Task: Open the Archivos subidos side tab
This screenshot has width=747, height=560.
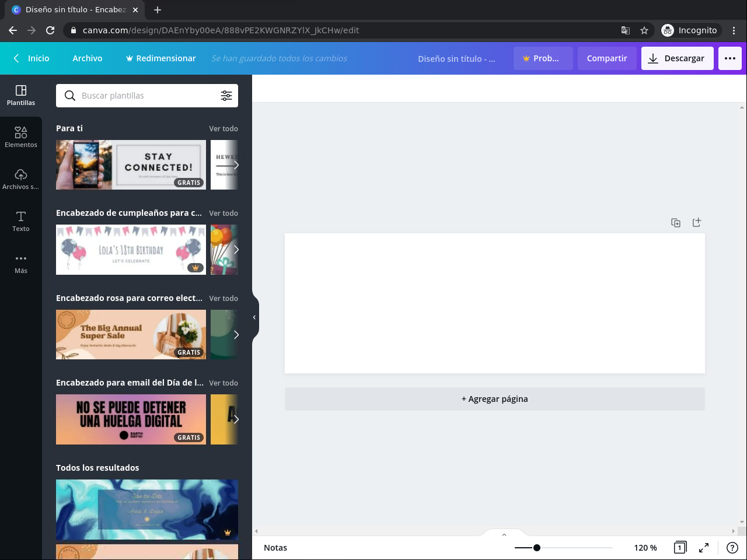Action: coord(21,180)
